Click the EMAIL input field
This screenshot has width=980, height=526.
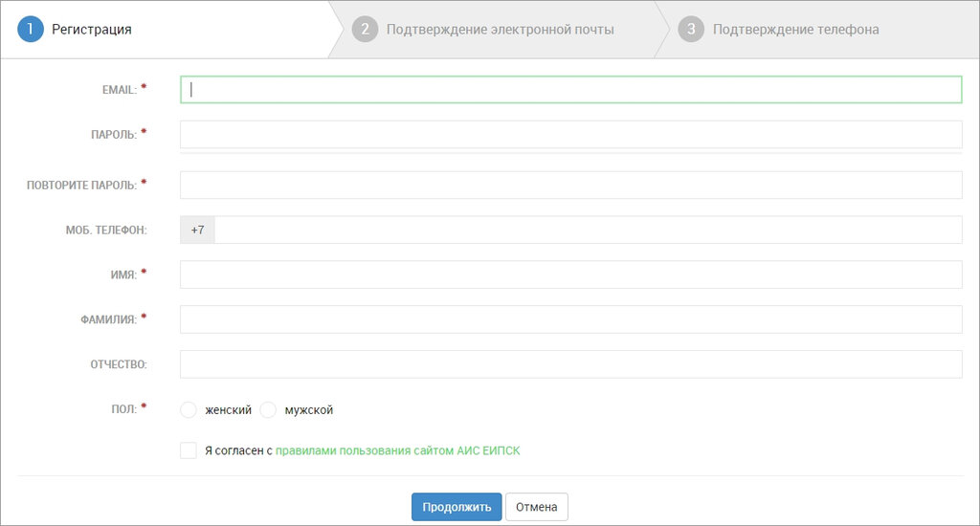click(570, 89)
